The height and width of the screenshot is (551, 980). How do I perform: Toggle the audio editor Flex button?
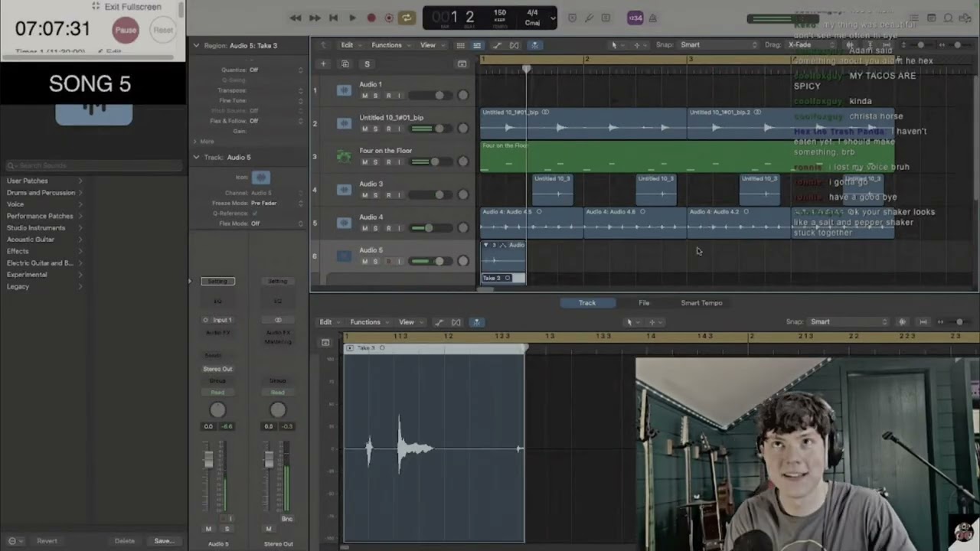[456, 322]
